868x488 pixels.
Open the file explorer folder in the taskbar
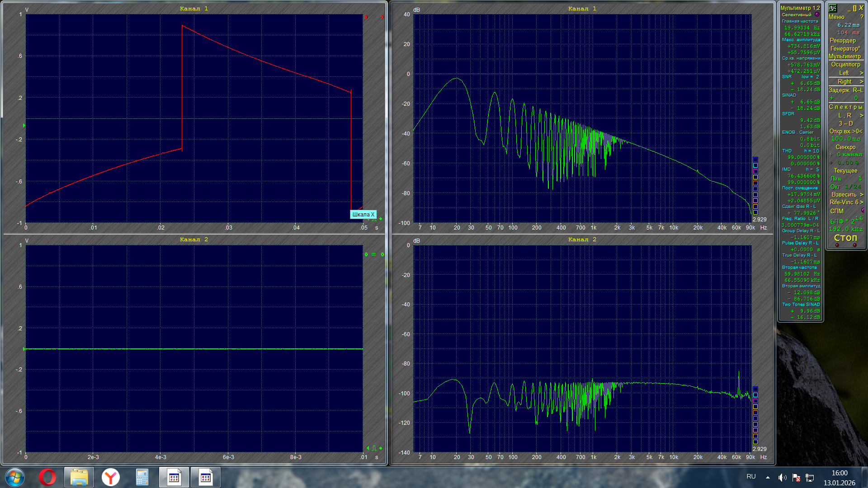[x=79, y=477]
